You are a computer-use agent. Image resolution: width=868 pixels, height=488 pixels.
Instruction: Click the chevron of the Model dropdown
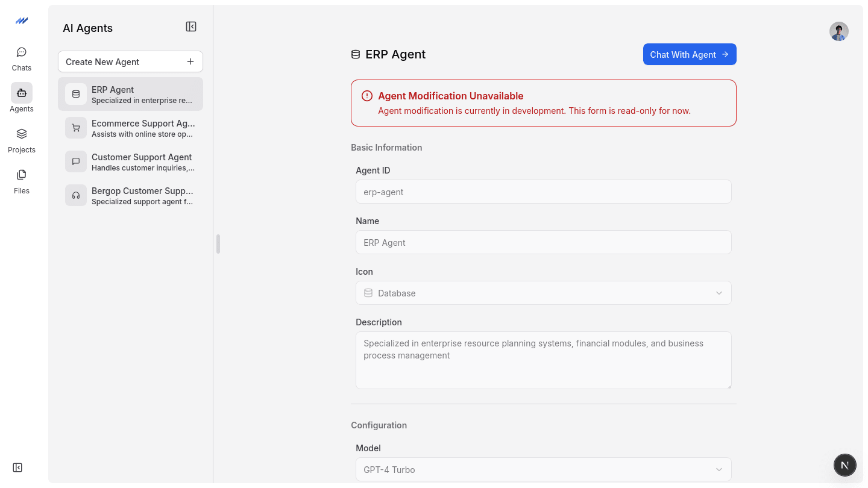719,469
